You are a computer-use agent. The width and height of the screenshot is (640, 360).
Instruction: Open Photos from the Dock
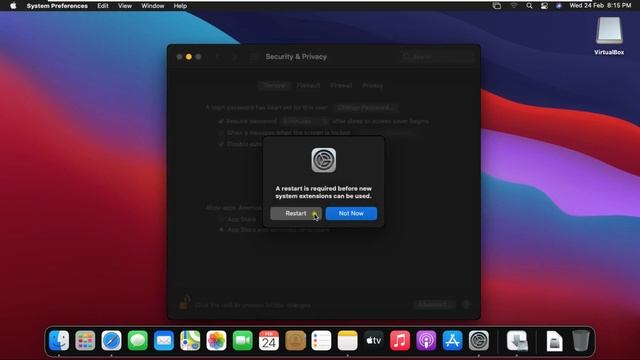click(216, 340)
